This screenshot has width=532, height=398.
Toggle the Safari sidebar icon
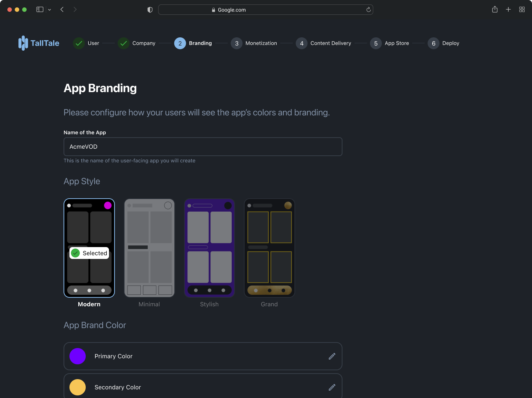coord(40,10)
